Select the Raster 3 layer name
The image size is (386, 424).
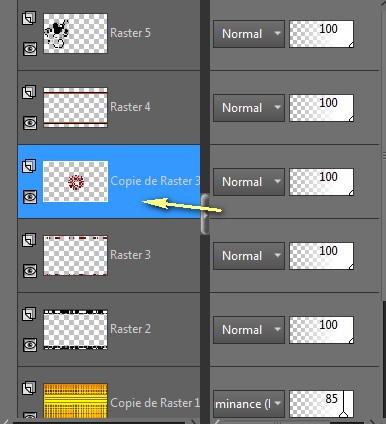[x=130, y=255]
